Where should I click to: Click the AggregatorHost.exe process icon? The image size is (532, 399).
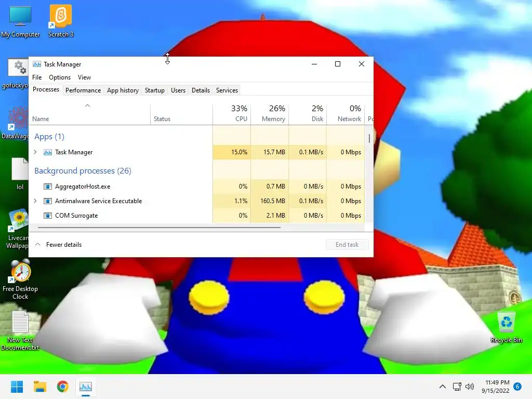coord(48,187)
